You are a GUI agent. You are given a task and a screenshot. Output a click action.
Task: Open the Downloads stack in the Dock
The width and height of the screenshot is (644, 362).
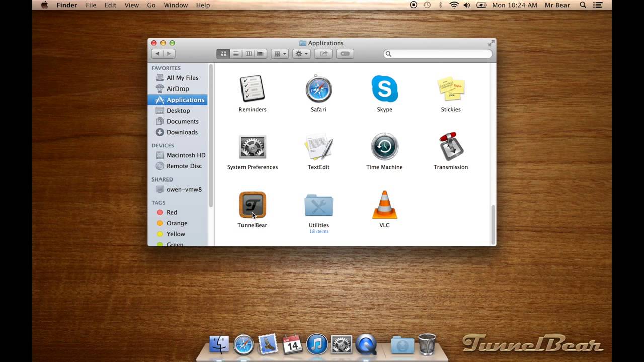[403, 345]
